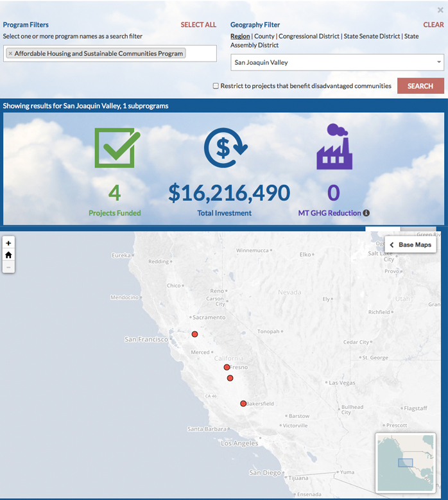Screen dimensions: 448x500
Task: Click the overview minimap thumbnail
Action: (405, 462)
